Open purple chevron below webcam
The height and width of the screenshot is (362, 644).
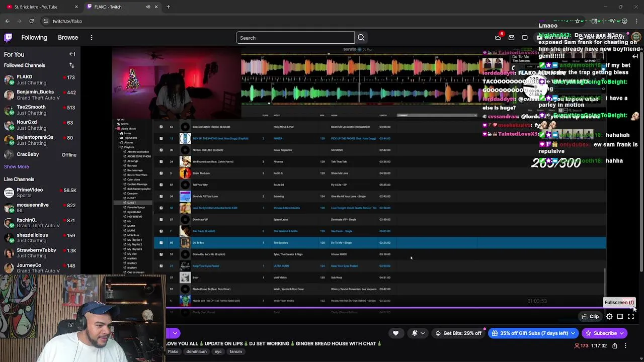pyautogui.click(x=175, y=333)
